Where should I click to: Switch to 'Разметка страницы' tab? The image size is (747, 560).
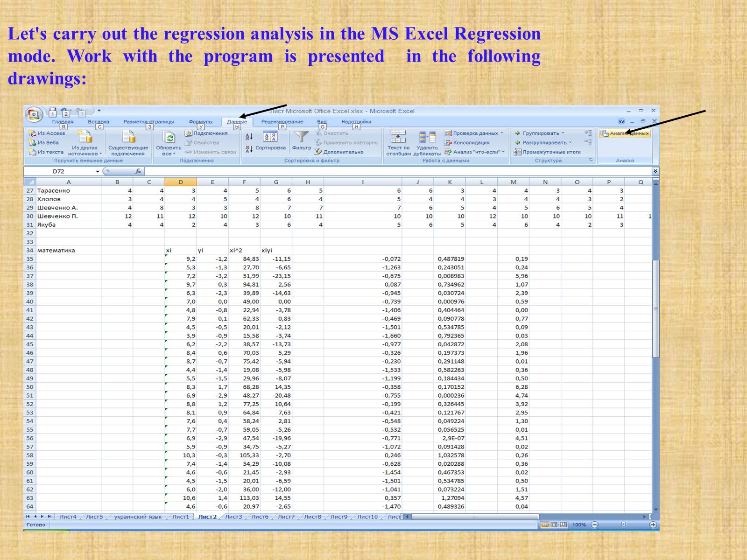tap(148, 122)
